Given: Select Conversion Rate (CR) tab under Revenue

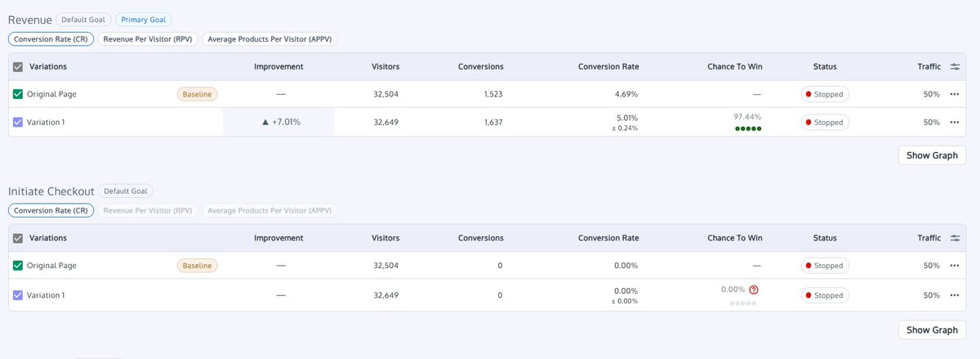Looking at the screenshot, I should coord(51,38).
